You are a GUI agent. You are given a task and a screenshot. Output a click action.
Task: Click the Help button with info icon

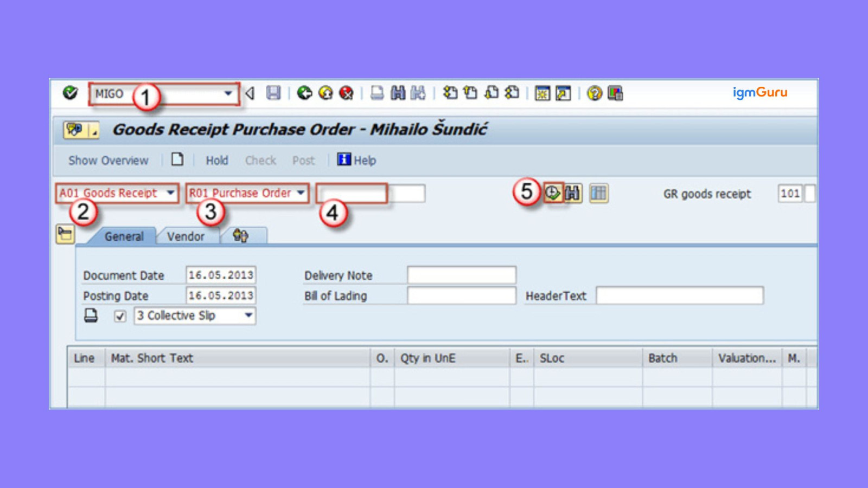pos(356,160)
